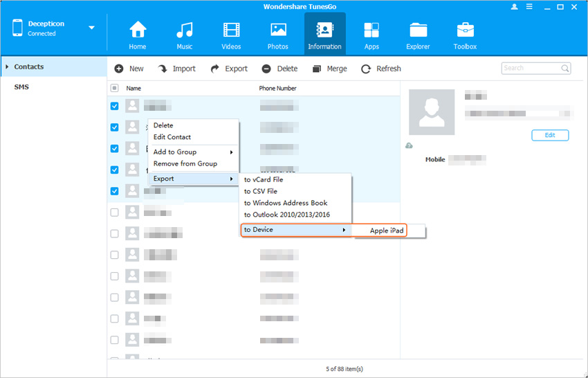Toggle the select-all checkbox in header
The width and height of the screenshot is (588, 378).
point(115,89)
